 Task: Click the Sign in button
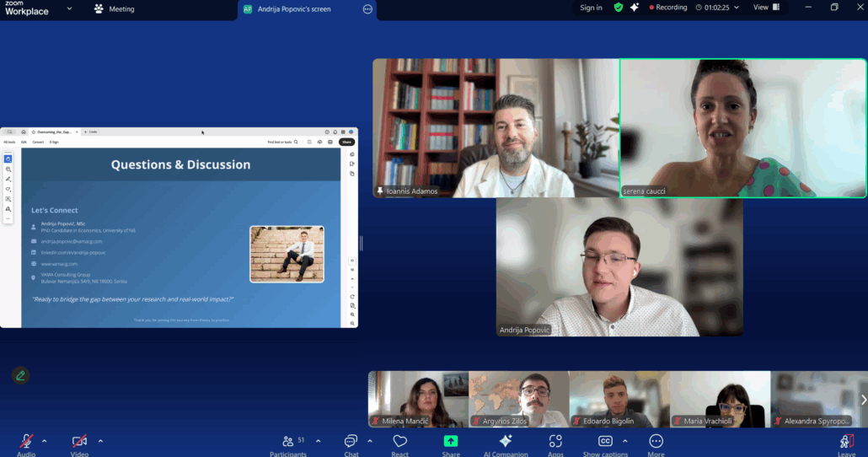(x=591, y=8)
